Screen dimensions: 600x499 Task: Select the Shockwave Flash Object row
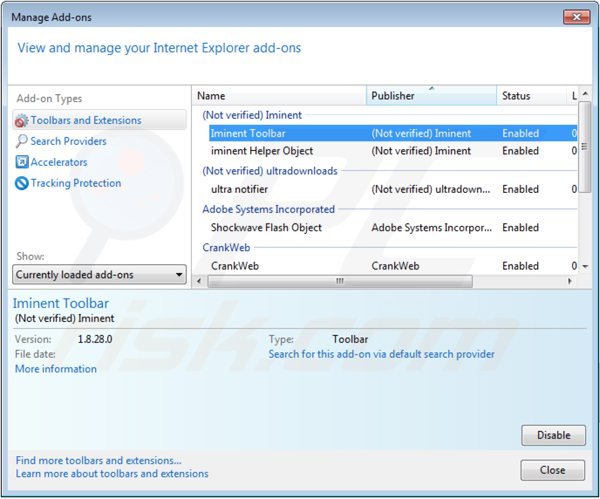coord(393,227)
